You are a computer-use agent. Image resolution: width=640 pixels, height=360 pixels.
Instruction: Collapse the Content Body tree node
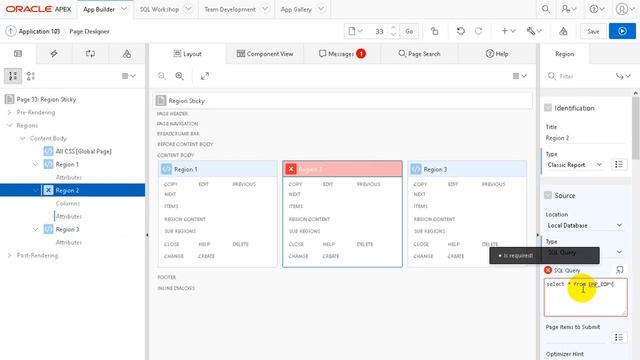coord(22,138)
